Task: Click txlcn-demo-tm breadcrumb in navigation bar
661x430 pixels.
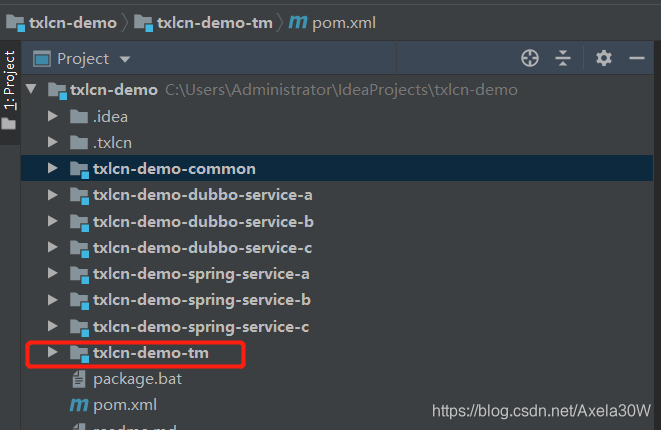Action: [204, 21]
